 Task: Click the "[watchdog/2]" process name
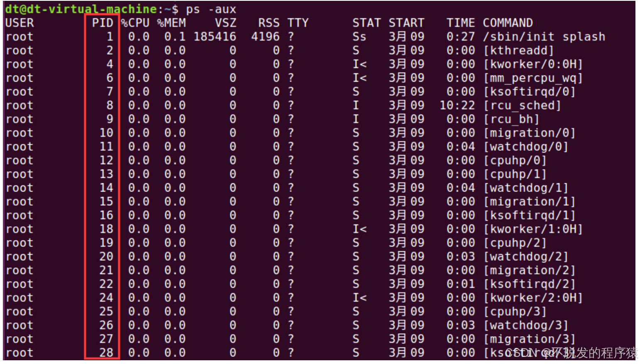click(x=526, y=256)
